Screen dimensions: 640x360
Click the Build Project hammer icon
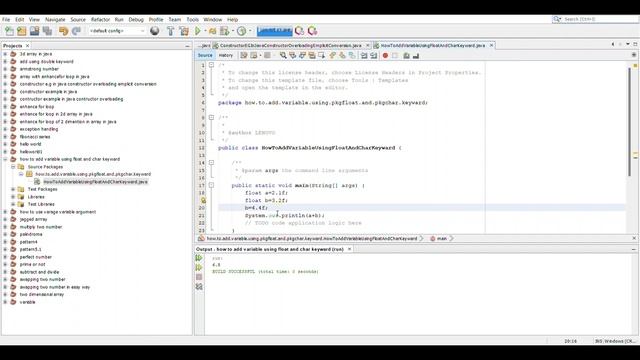171,31
